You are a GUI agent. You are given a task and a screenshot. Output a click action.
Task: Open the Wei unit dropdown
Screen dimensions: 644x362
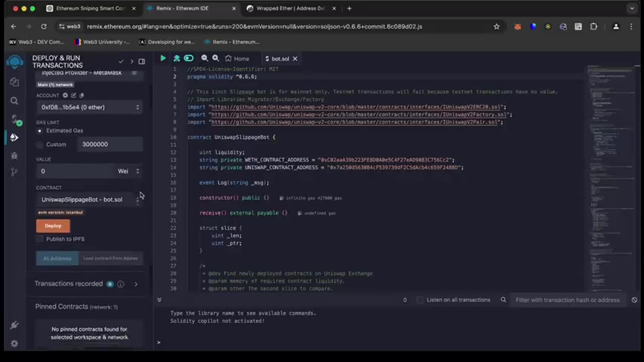coord(129,171)
